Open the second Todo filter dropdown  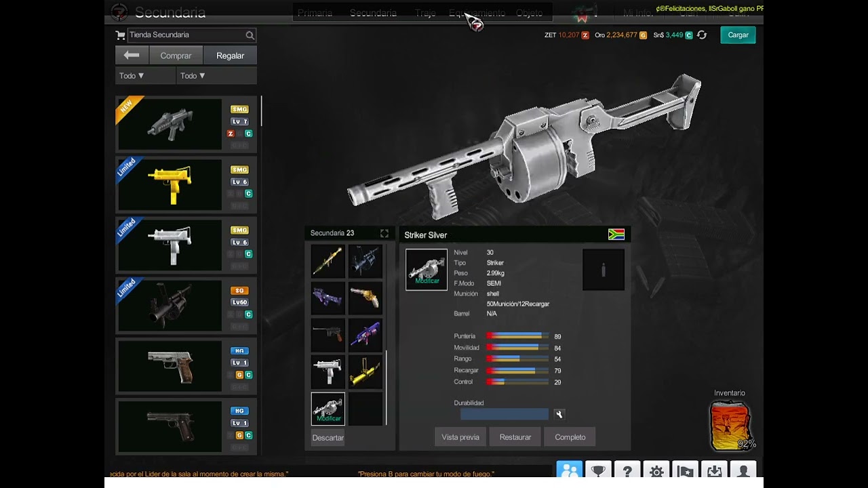(x=216, y=76)
